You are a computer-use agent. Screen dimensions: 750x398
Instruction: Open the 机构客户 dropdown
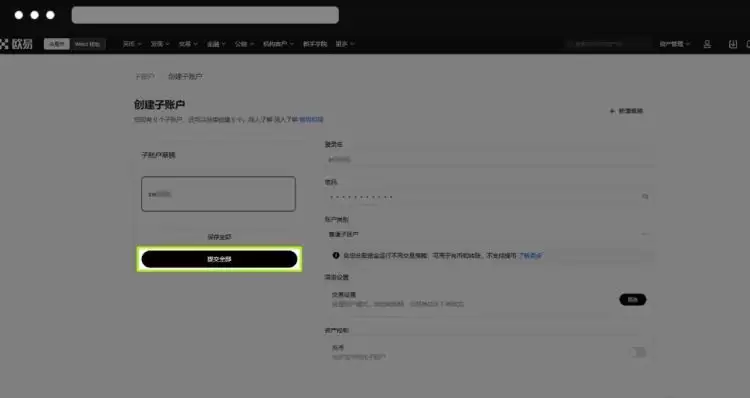278,44
